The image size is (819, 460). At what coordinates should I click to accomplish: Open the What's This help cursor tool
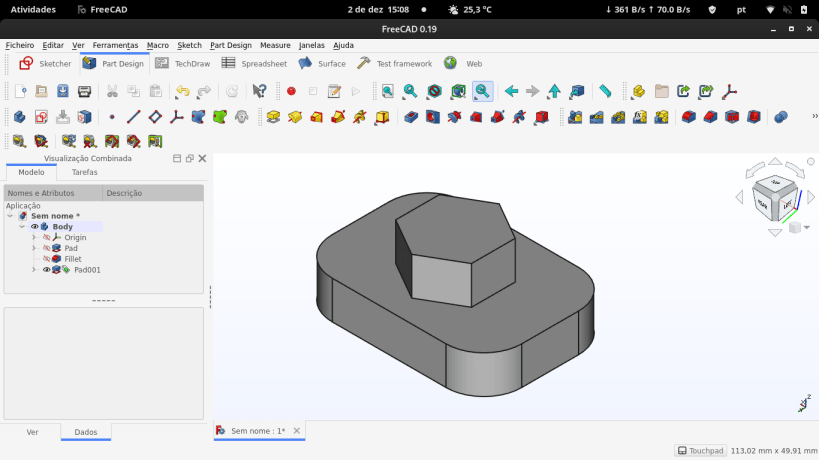click(x=259, y=91)
